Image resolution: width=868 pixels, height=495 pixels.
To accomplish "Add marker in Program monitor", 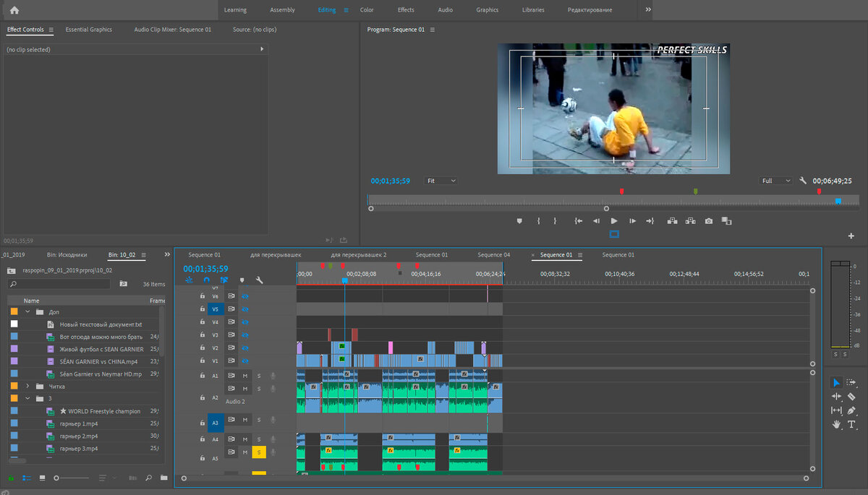I will coord(519,221).
